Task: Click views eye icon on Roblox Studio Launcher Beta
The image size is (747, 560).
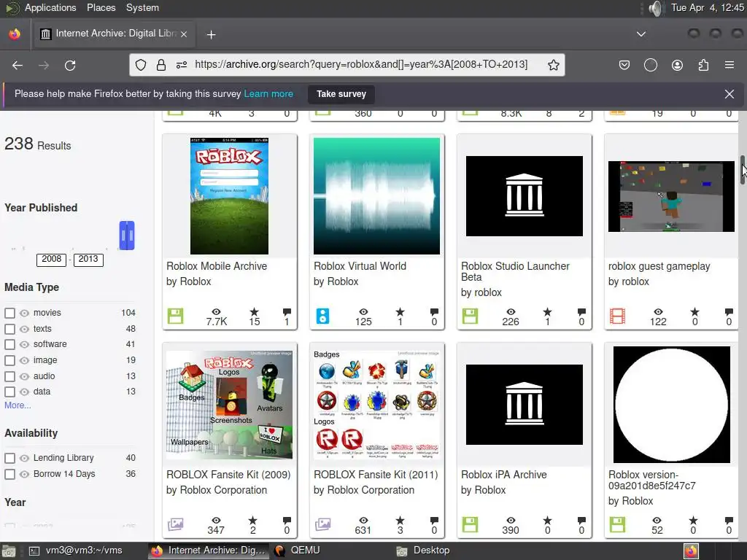Action: [510, 312]
